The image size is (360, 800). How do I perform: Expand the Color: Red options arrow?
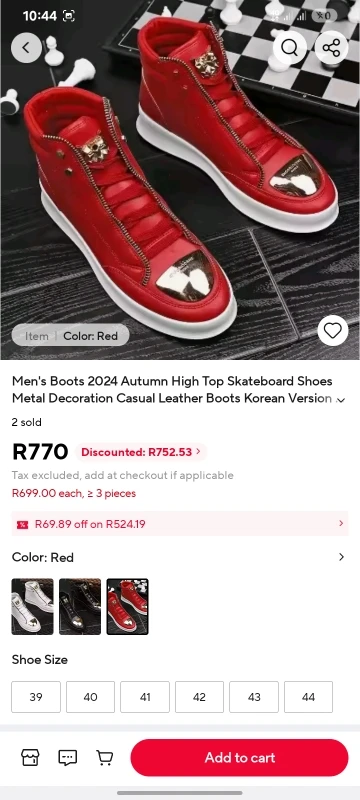tap(342, 557)
